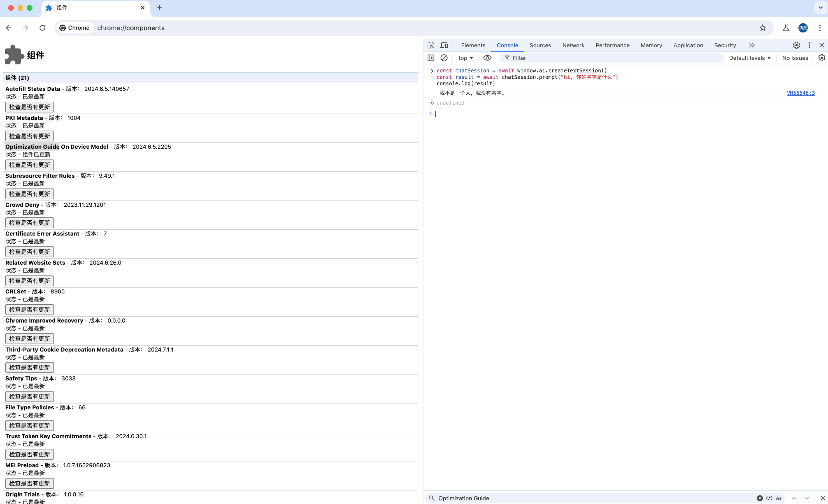Open the Chrome profile avatar
The image size is (828, 504).
pos(803,28)
